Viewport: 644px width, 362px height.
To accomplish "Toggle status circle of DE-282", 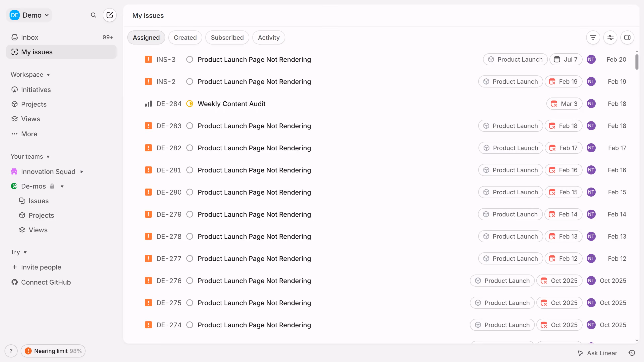I will point(190,148).
